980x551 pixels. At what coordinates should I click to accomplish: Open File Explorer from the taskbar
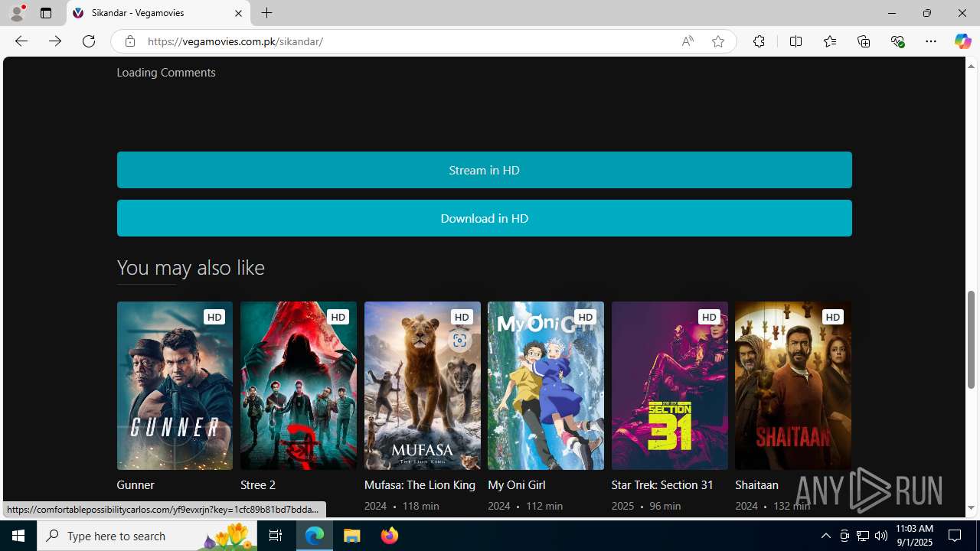point(352,536)
